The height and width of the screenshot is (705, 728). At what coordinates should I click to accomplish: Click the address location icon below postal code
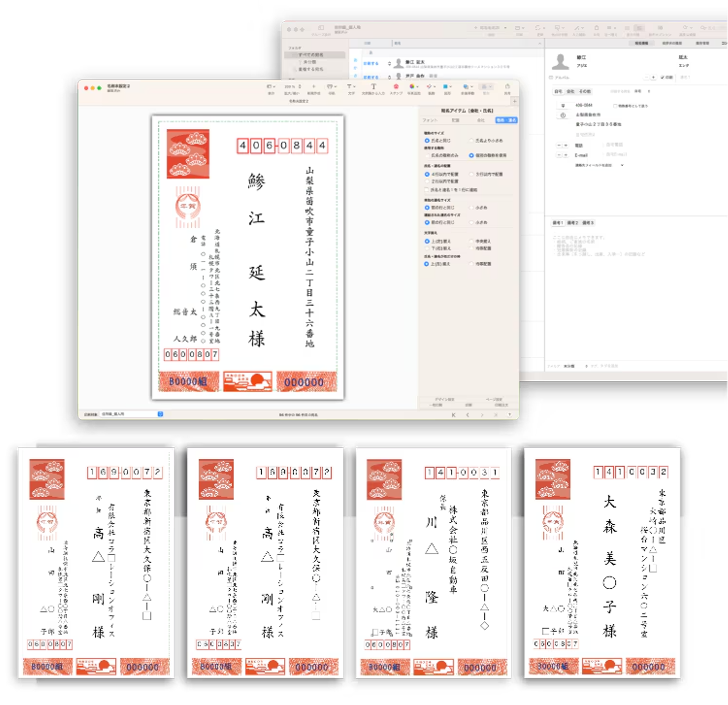(x=563, y=115)
